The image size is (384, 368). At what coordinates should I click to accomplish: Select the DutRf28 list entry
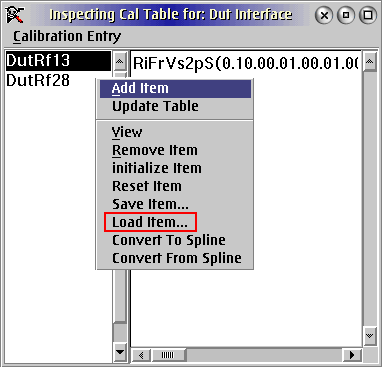click(x=38, y=80)
